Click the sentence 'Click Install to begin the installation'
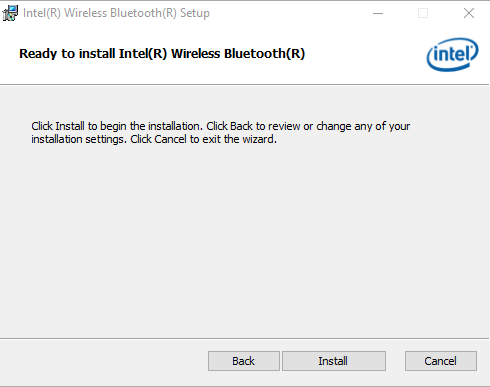 tap(117, 126)
